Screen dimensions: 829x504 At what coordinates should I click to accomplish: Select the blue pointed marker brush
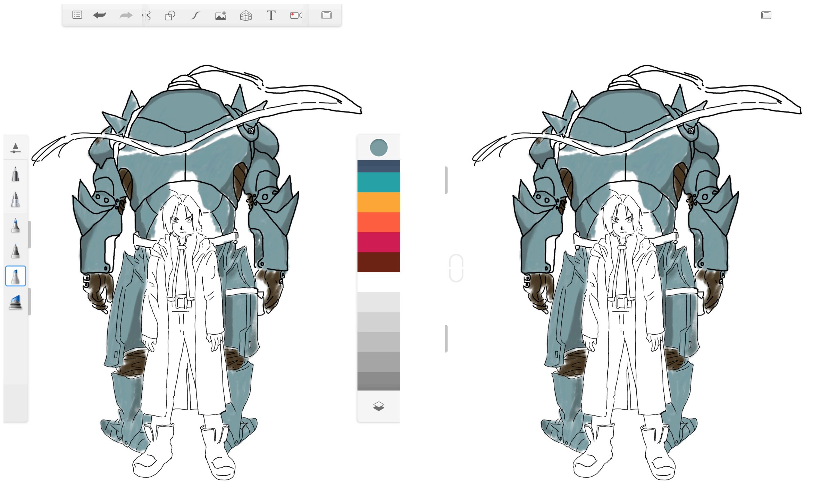(15, 225)
